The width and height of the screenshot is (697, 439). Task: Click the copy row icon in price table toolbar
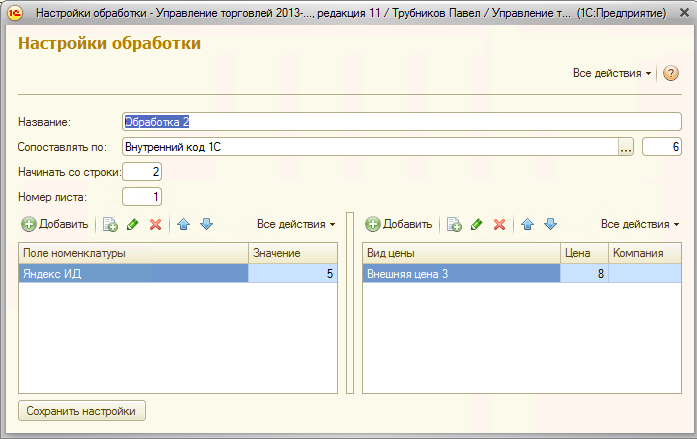(454, 225)
